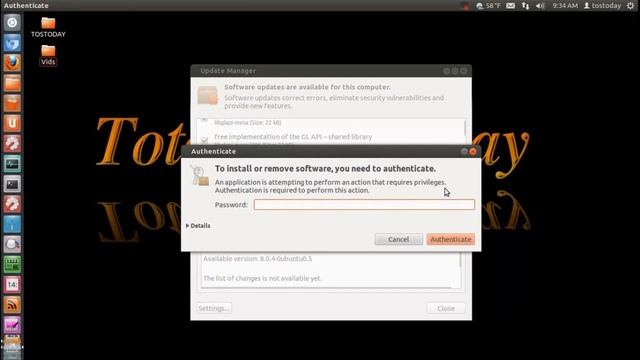This screenshot has width=640, height=360.
Task: Click Settings... in Update Manager
Action: pos(213,308)
